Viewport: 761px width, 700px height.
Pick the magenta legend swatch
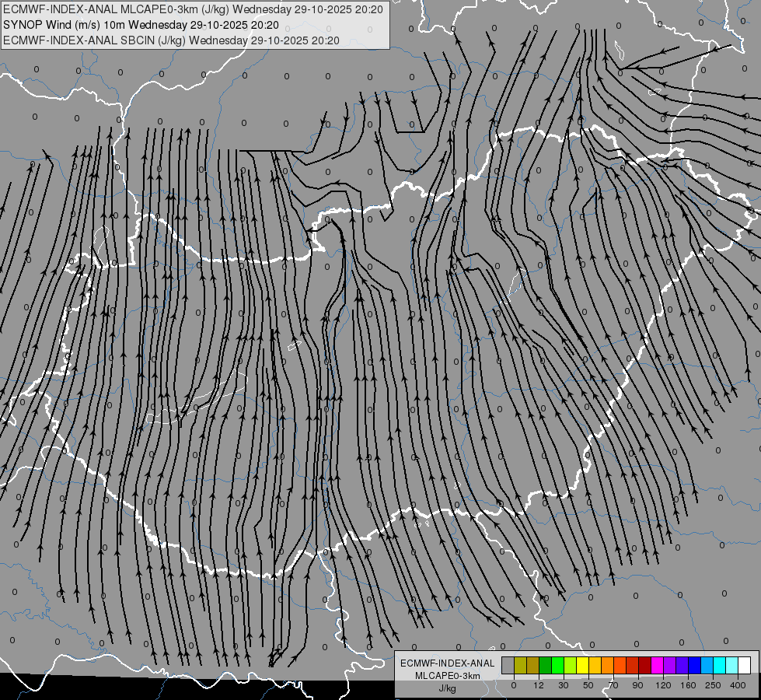[x=658, y=665]
